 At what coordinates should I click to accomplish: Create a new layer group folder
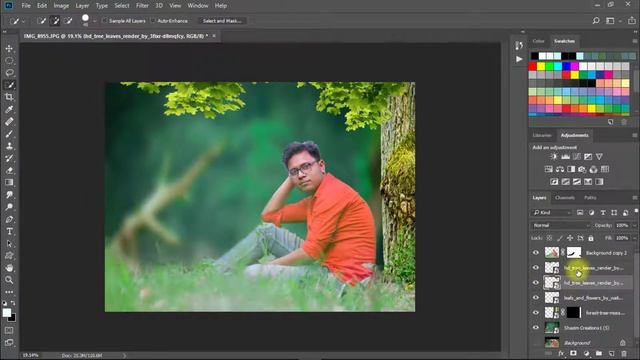[599, 353]
